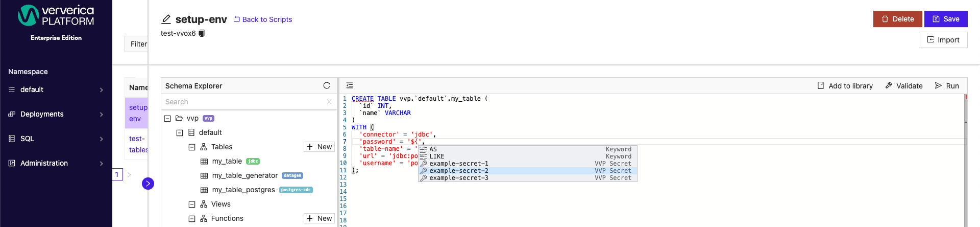Collapse the Functions node

[192, 218]
